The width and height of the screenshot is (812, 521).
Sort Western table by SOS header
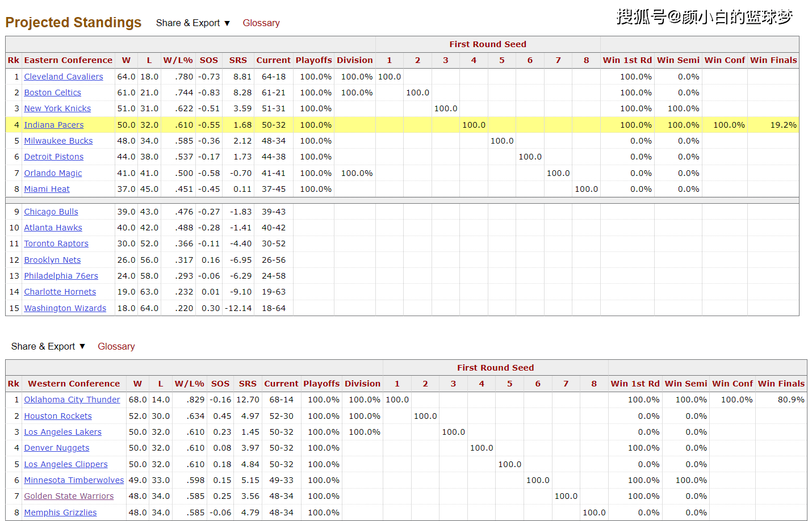coord(220,384)
